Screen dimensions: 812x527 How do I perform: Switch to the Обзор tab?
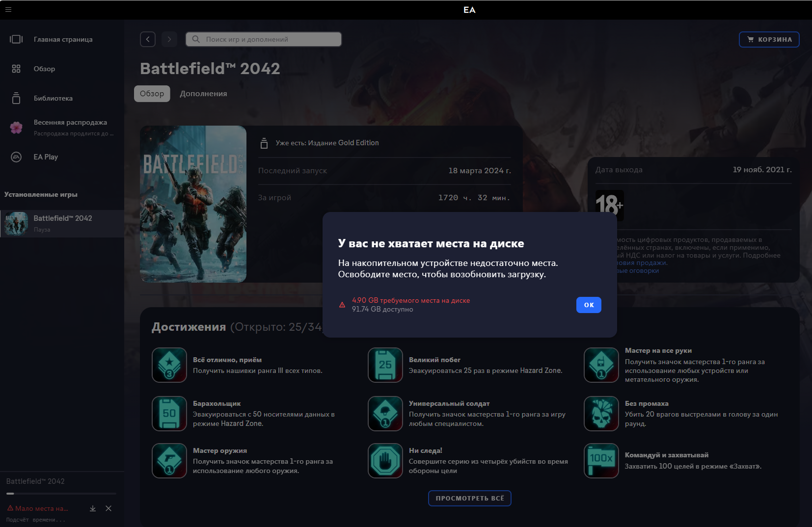click(x=152, y=94)
